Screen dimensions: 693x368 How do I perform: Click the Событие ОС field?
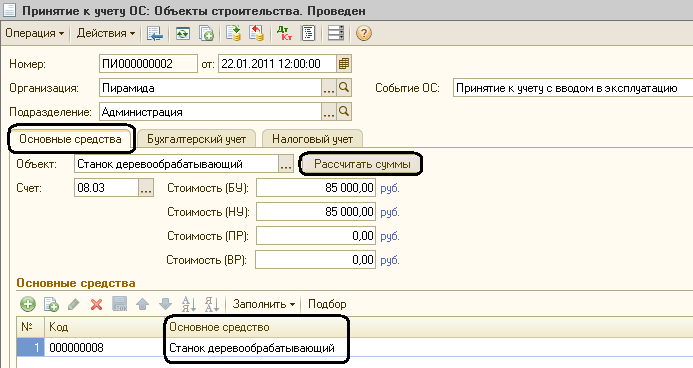coord(573,88)
